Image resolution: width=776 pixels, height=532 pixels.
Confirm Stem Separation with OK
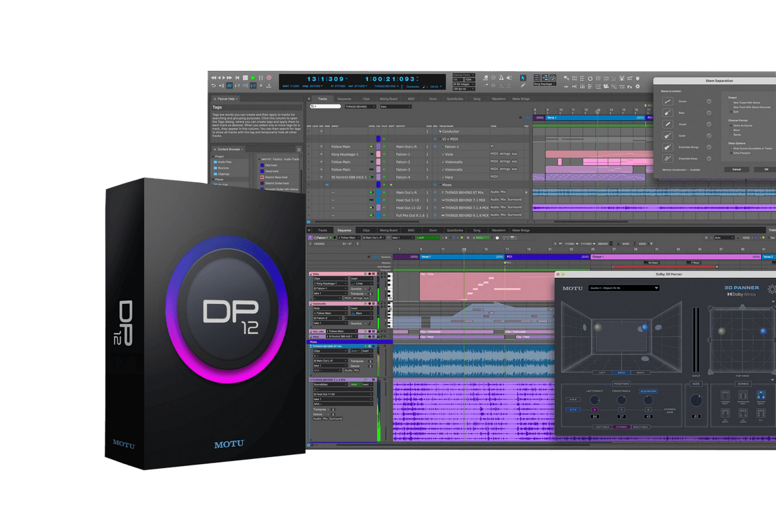766,169
